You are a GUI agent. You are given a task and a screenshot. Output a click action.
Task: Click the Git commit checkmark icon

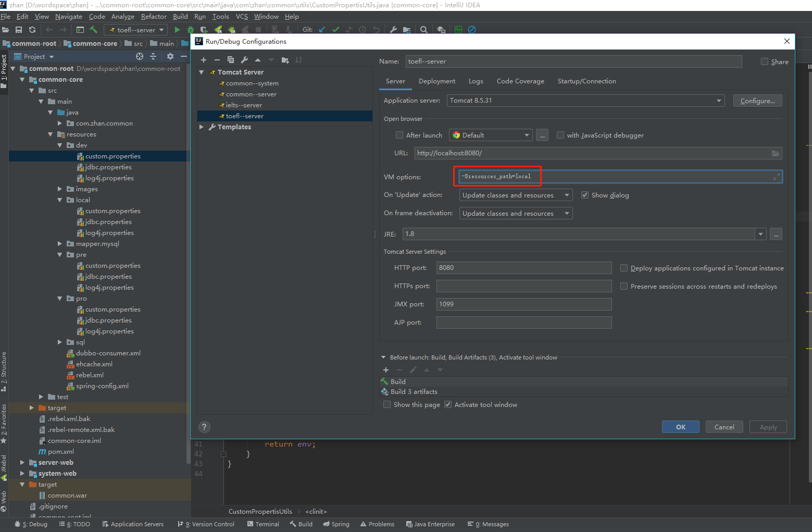point(335,30)
